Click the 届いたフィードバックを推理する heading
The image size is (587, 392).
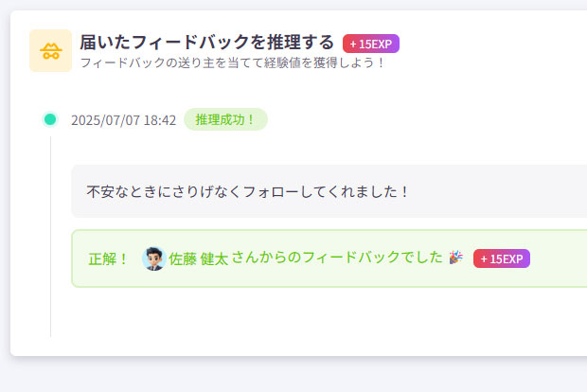pyautogui.click(x=206, y=42)
